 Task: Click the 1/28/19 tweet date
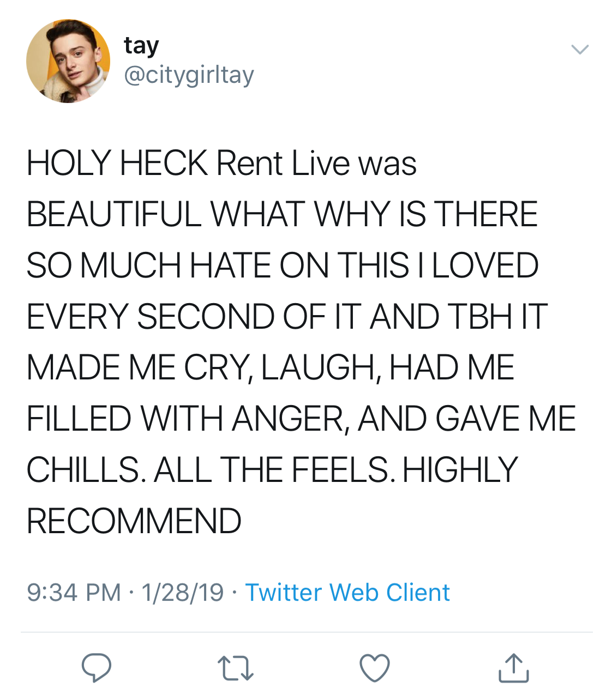(182, 593)
